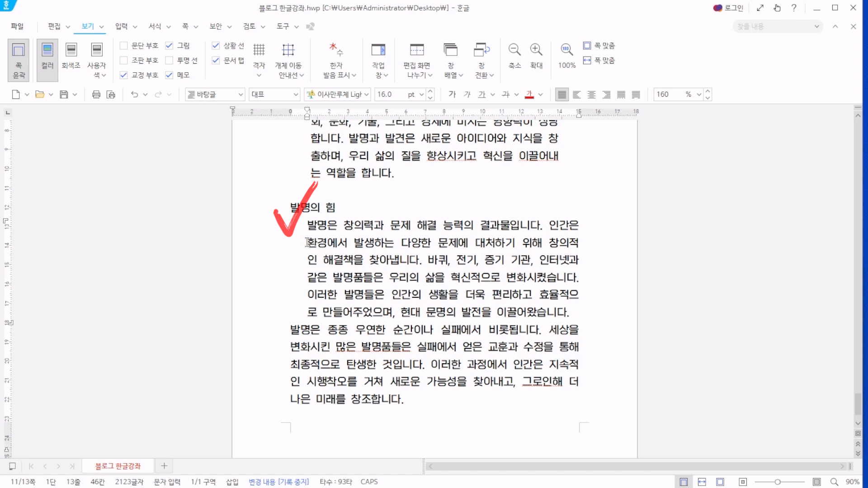868x488 pixels.
Task: Expand the 바탕글 style dropdown
Action: (241, 94)
